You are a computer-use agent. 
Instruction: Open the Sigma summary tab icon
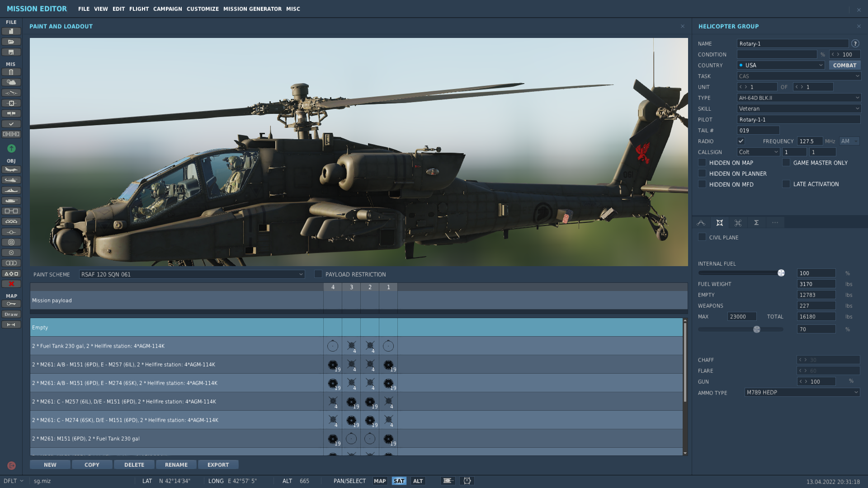click(756, 223)
